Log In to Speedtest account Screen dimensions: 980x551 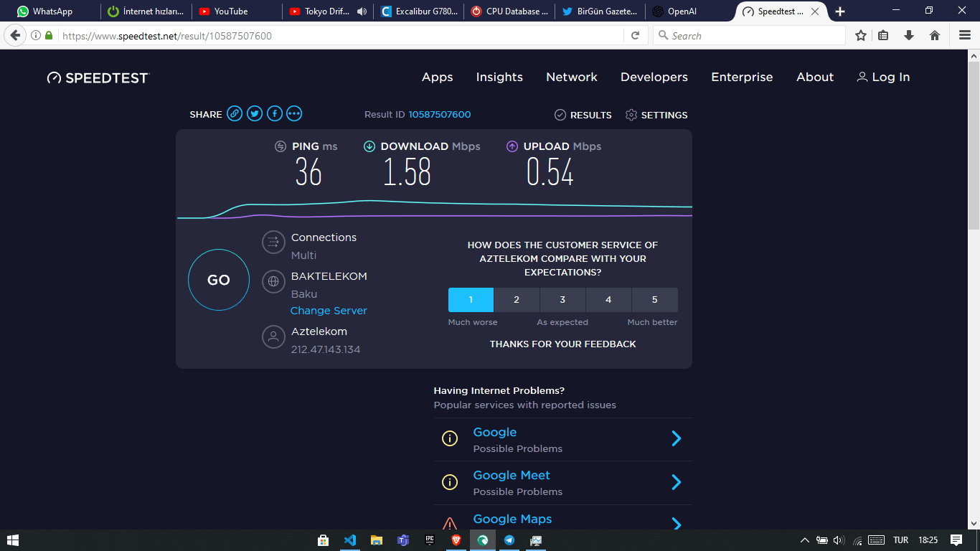point(883,77)
